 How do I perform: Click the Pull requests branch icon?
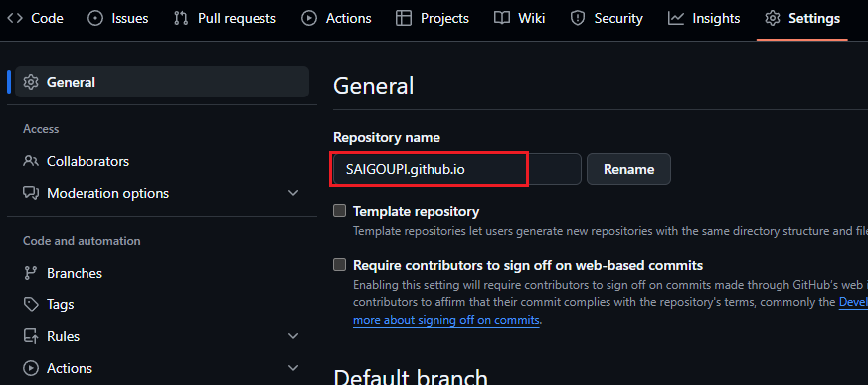pyautogui.click(x=181, y=18)
